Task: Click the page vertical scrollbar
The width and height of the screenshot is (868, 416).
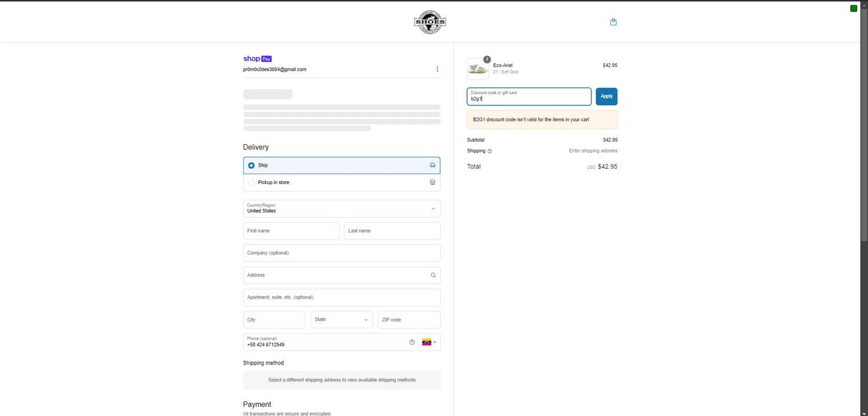Action: (x=864, y=124)
